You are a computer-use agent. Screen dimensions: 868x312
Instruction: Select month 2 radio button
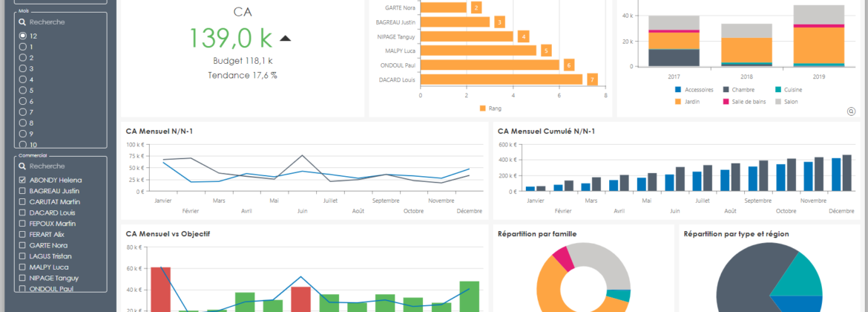coord(23,58)
